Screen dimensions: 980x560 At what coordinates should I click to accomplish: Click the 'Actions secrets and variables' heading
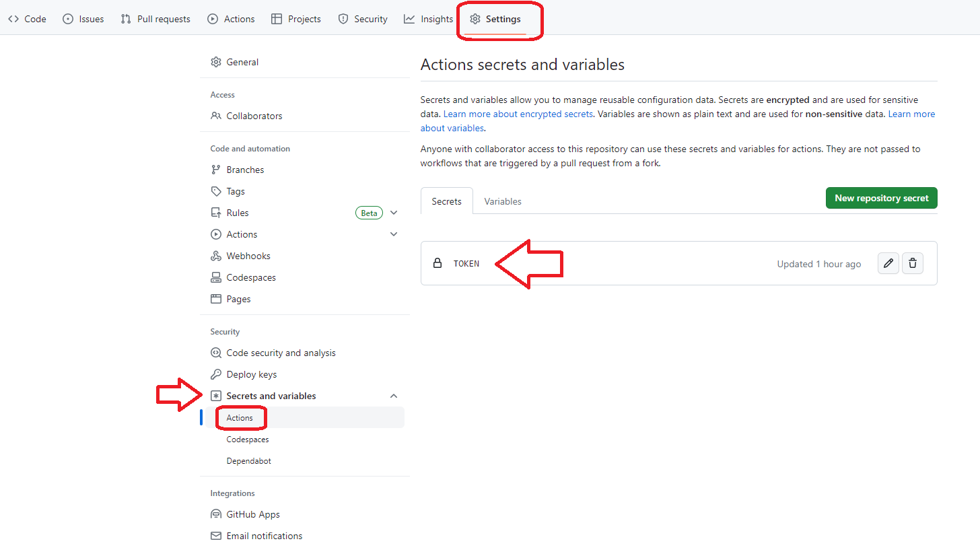[522, 65]
